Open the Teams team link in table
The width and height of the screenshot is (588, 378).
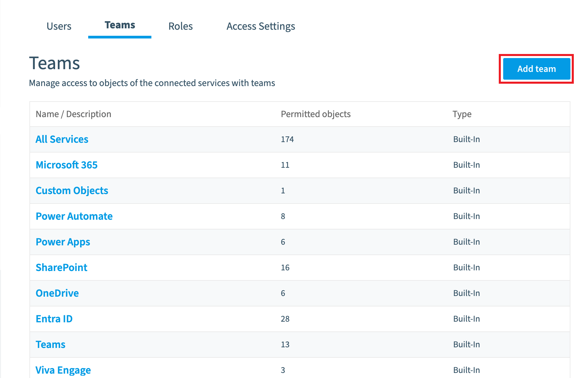point(50,345)
